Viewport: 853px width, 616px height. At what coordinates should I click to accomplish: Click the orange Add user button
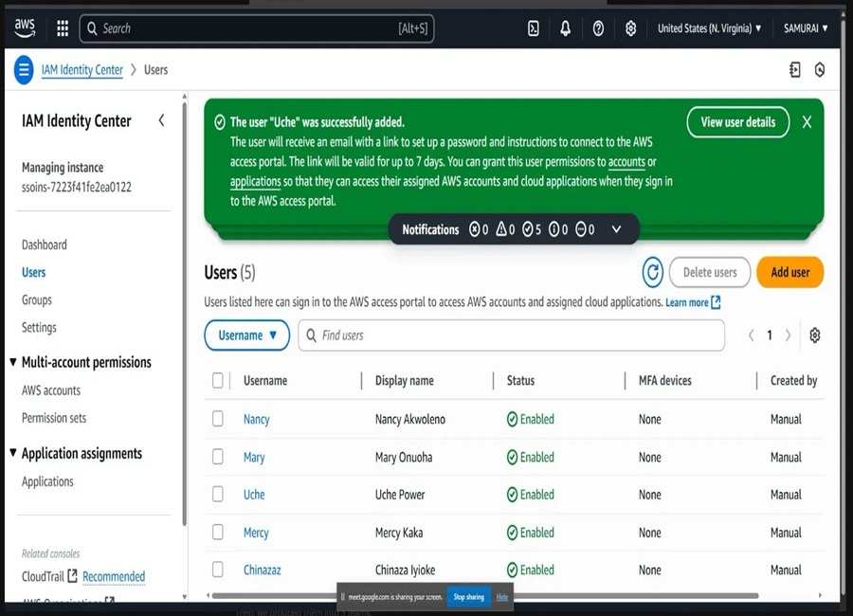point(789,272)
